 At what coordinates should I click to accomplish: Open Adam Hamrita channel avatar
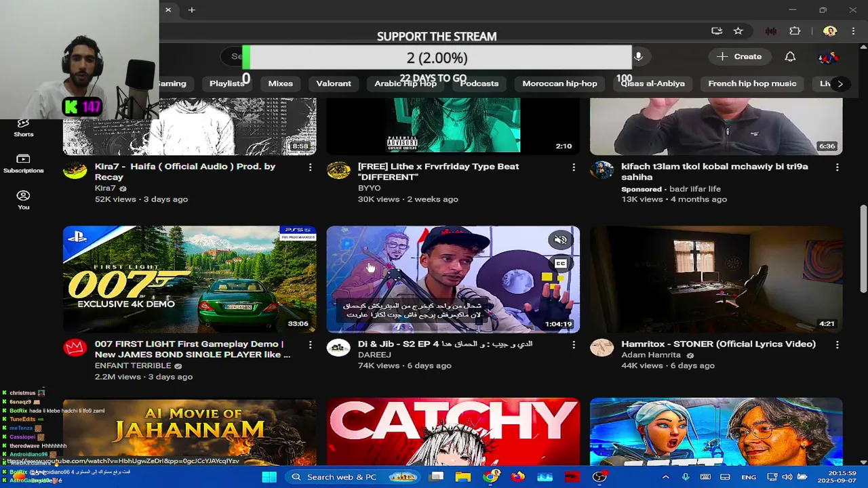[x=601, y=348]
